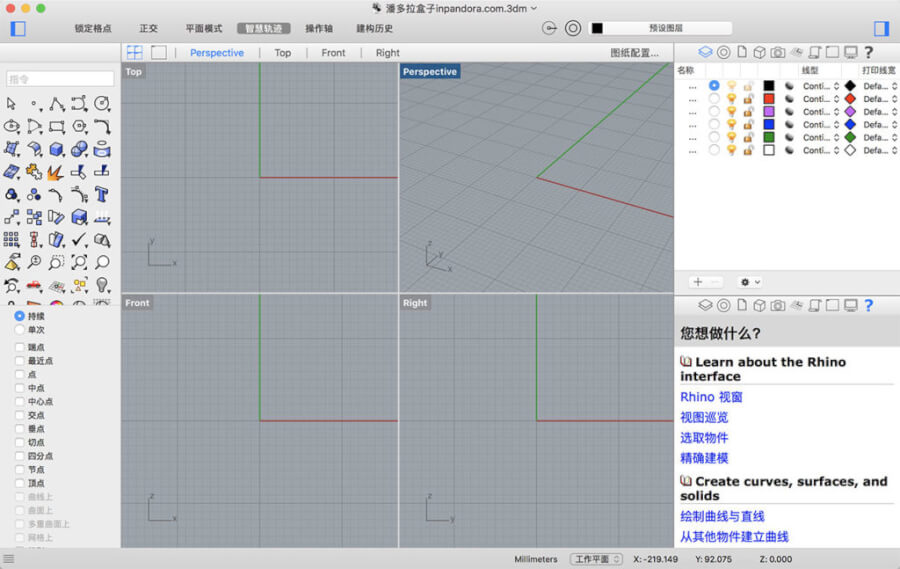Choose the solid box tool

tap(56, 149)
